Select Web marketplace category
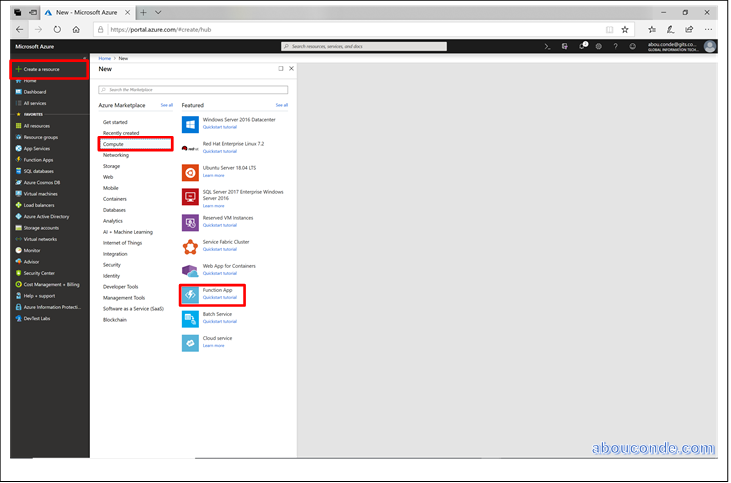Screen dimensions: 731x483 pyautogui.click(x=108, y=177)
